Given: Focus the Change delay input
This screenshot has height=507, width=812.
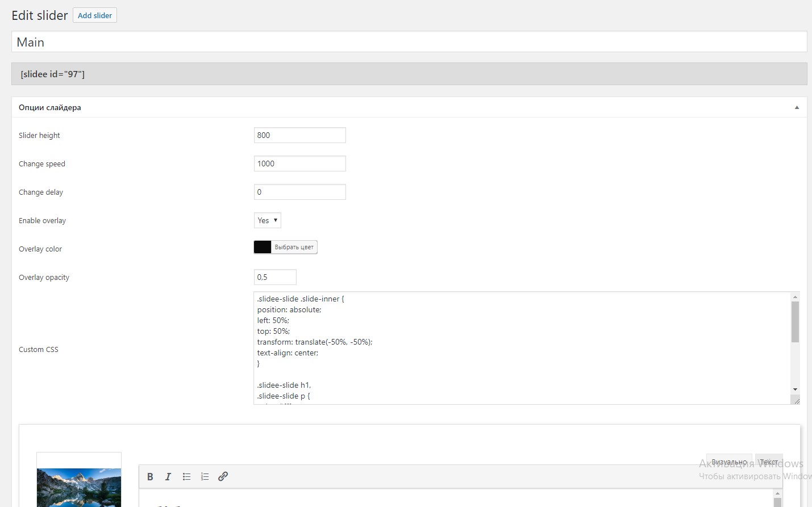Looking at the screenshot, I should [x=299, y=192].
